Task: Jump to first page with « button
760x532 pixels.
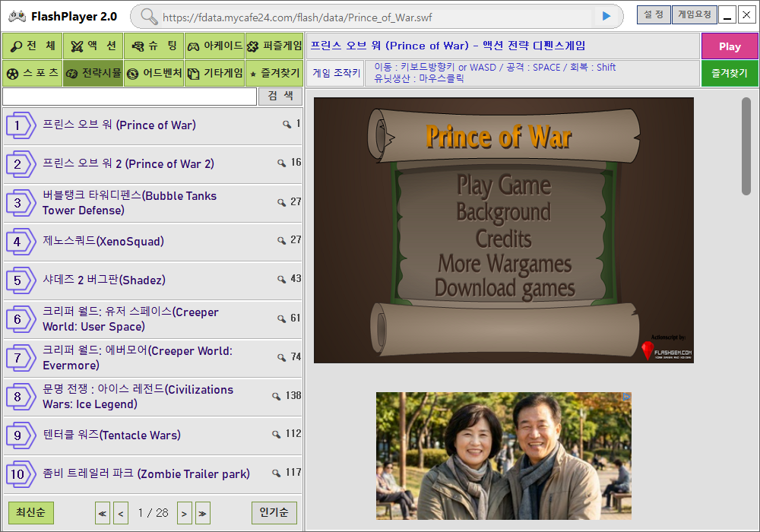Action: tap(103, 513)
